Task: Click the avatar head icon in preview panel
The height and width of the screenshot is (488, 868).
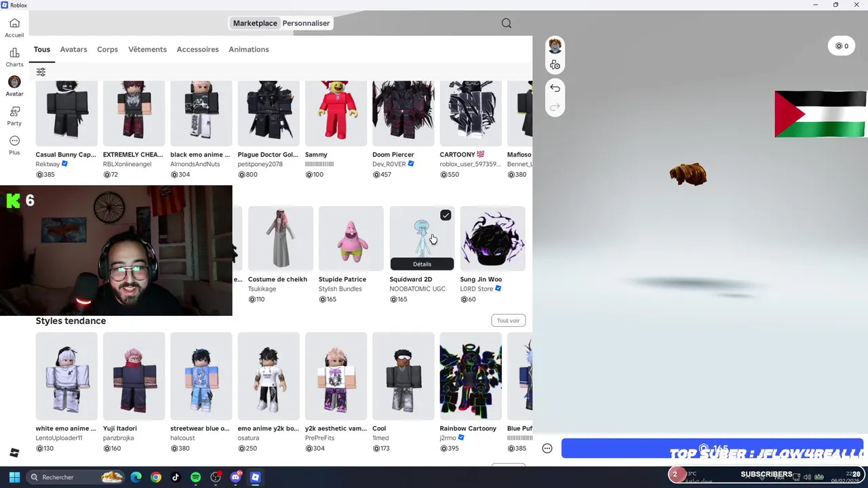Action: coord(555,46)
